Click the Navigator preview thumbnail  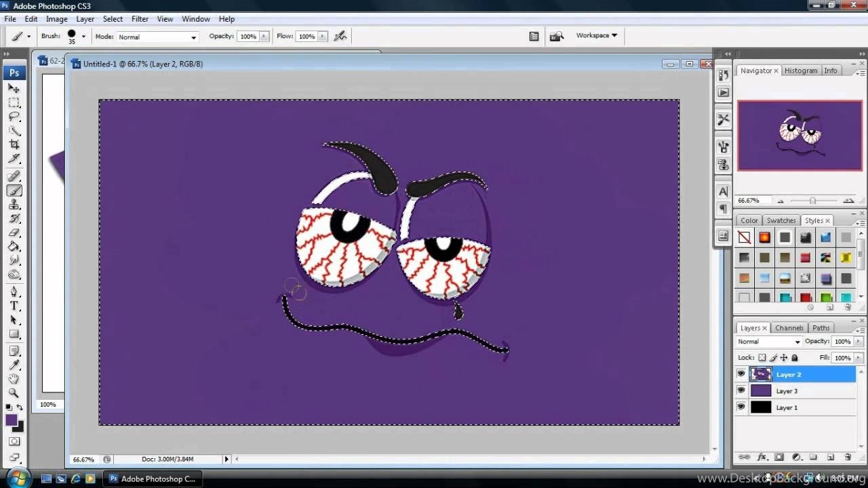(x=800, y=136)
